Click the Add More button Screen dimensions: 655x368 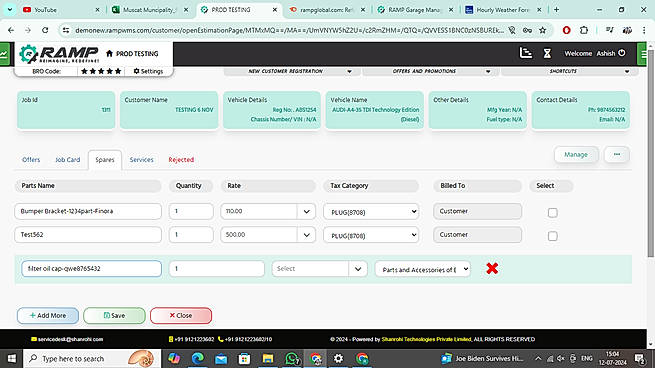[48, 315]
